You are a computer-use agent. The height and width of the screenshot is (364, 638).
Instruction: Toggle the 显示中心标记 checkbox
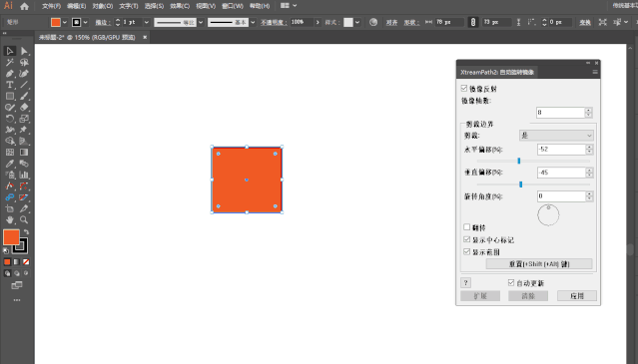coord(466,239)
